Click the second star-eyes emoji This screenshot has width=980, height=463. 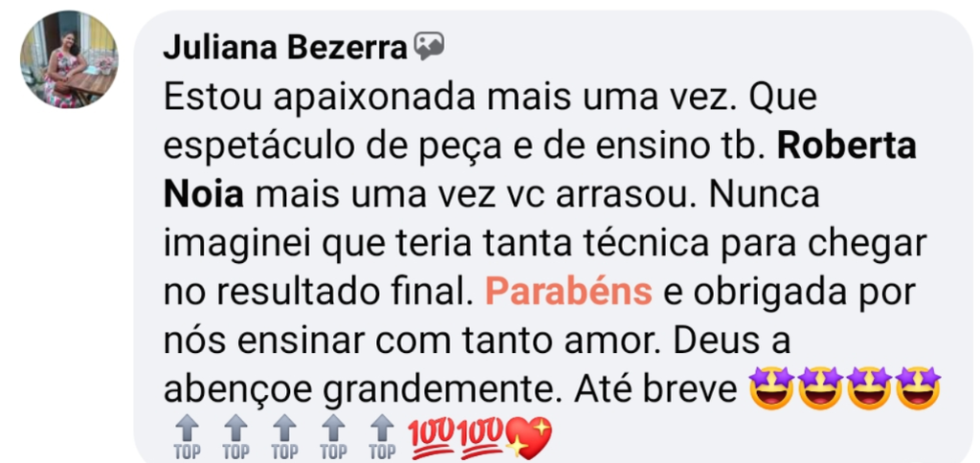820,388
